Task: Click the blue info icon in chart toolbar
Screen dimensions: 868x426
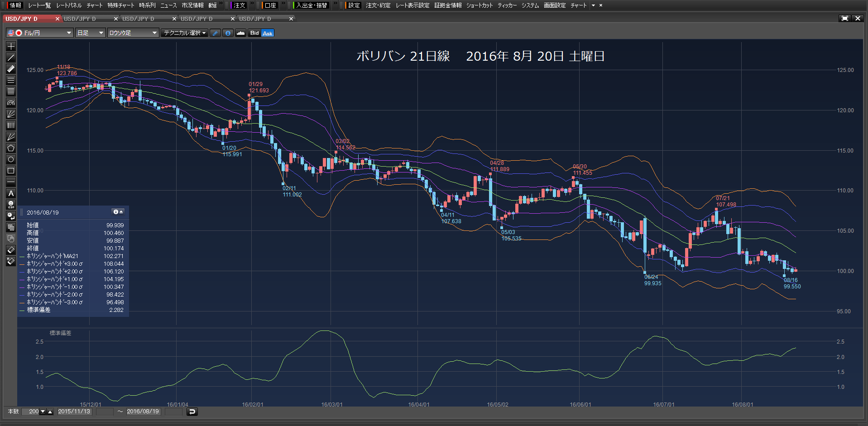Action: point(228,33)
